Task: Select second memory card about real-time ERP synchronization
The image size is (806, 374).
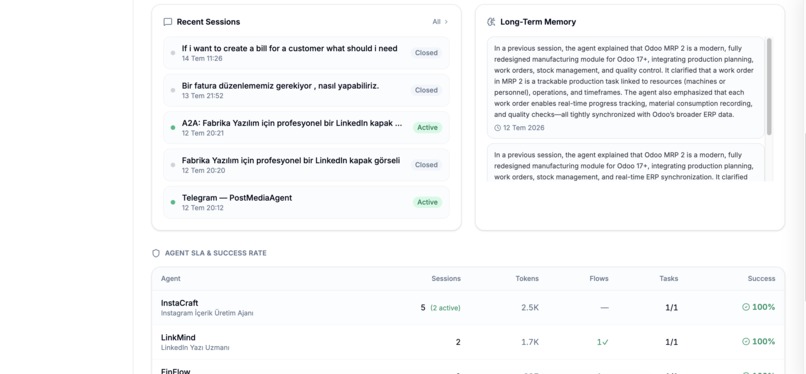Action: tap(626, 163)
